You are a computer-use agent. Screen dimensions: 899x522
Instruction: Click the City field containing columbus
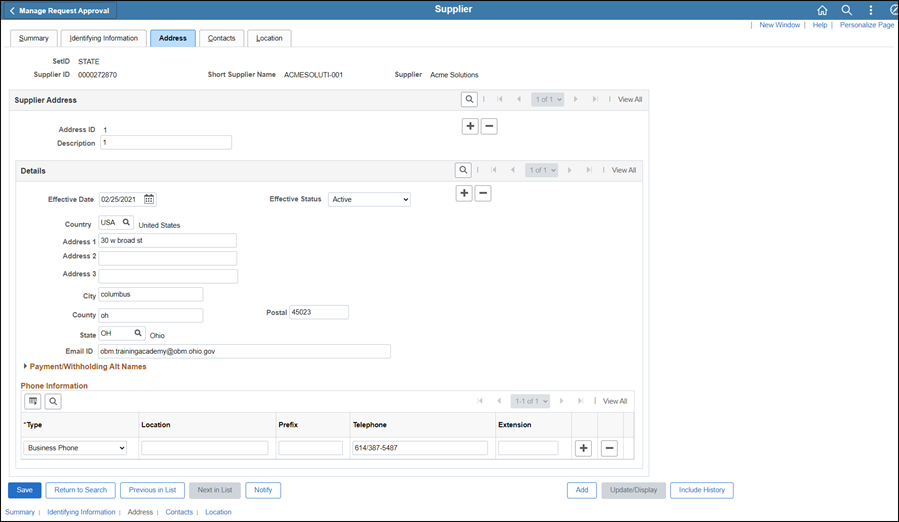pos(151,294)
